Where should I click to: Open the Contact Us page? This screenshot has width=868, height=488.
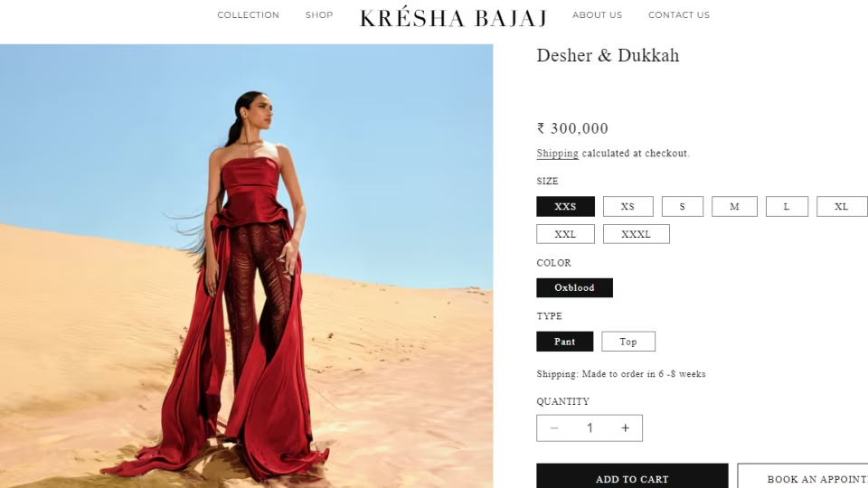tap(679, 15)
